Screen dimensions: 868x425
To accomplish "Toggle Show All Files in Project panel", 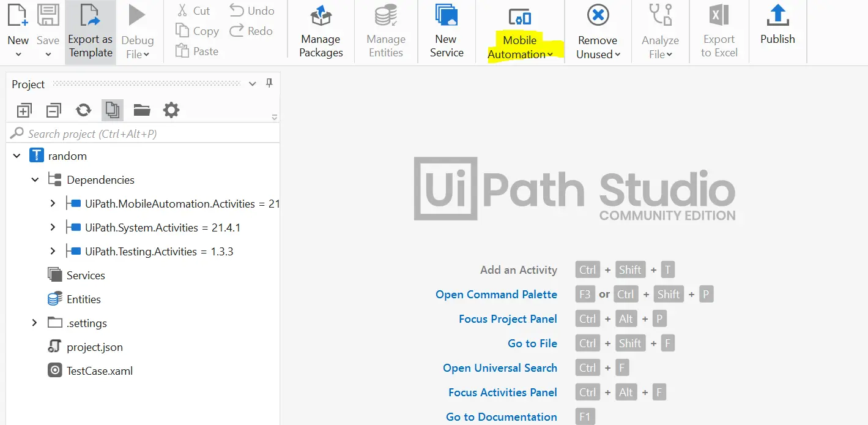I will coord(113,110).
